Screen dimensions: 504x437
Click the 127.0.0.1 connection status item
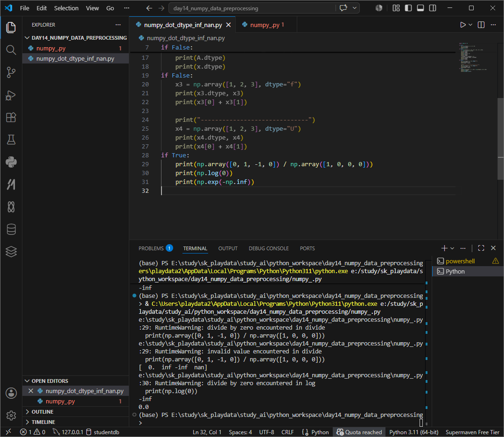pyautogui.click(x=68, y=432)
